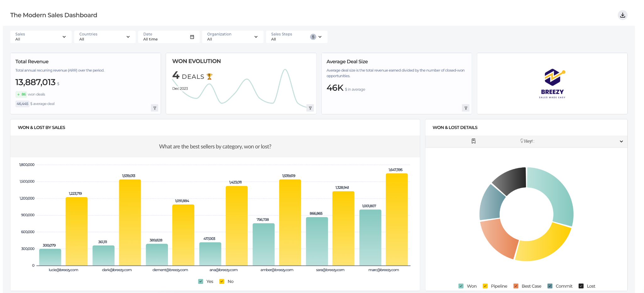Click the bookmark icon in Won & Lost Details
The height and width of the screenshot is (293, 644).
coord(474,141)
